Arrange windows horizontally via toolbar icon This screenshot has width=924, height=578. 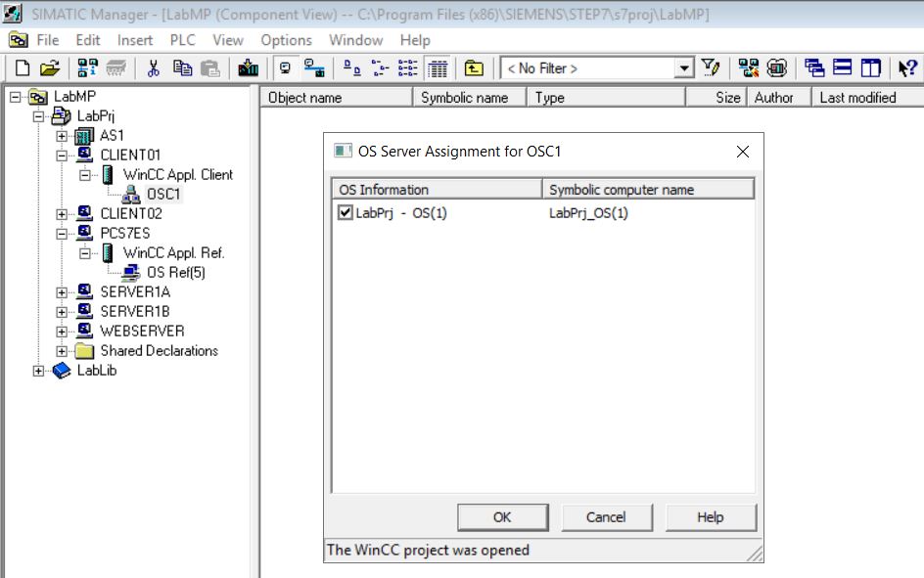[x=842, y=68]
